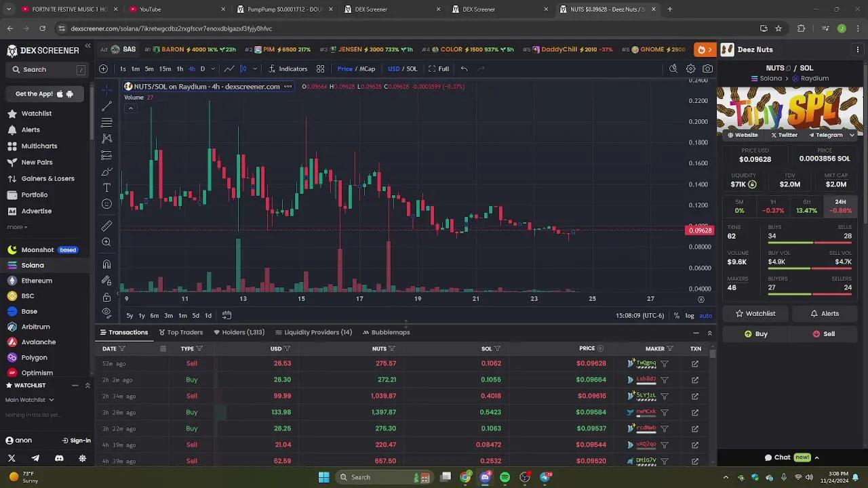This screenshot has width=868, height=488.
Task: Open chart settings gear icon
Action: coord(690,68)
